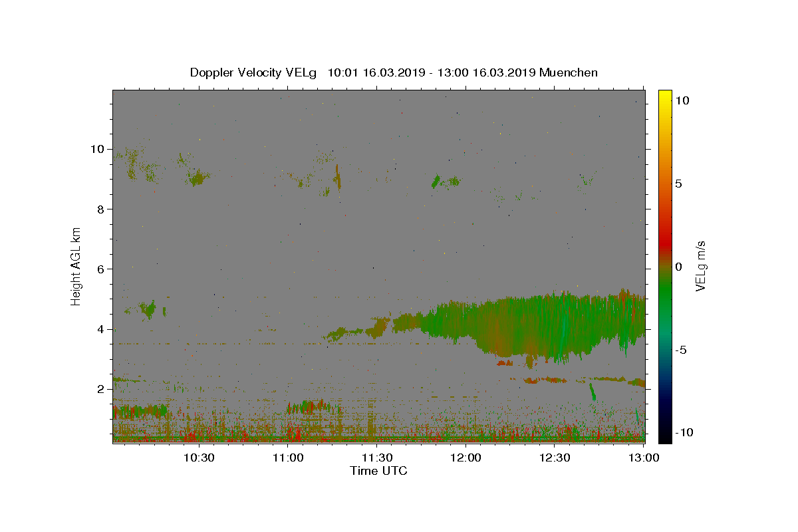Click the 'Height AGL km' axis label
The image size is (798, 532).
[76, 266]
